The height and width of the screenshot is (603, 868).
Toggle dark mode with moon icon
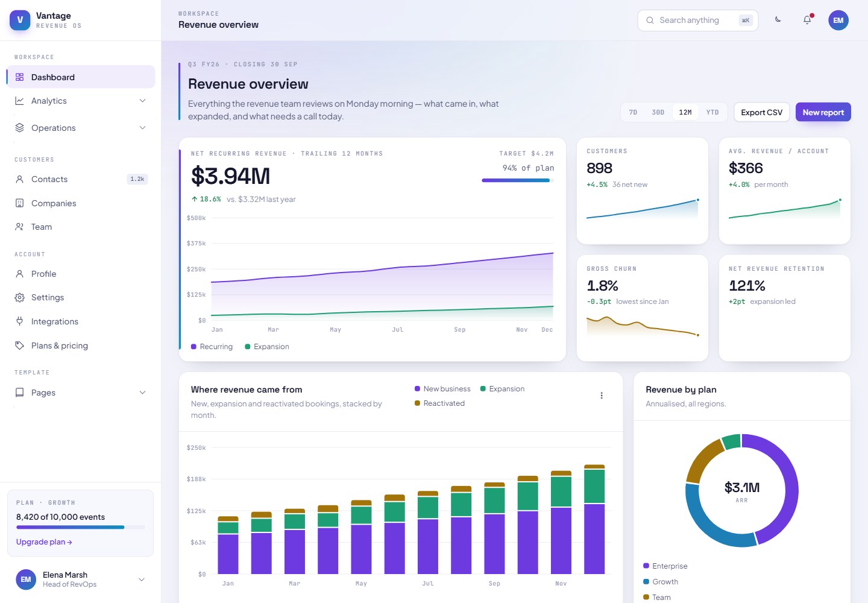(x=778, y=20)
